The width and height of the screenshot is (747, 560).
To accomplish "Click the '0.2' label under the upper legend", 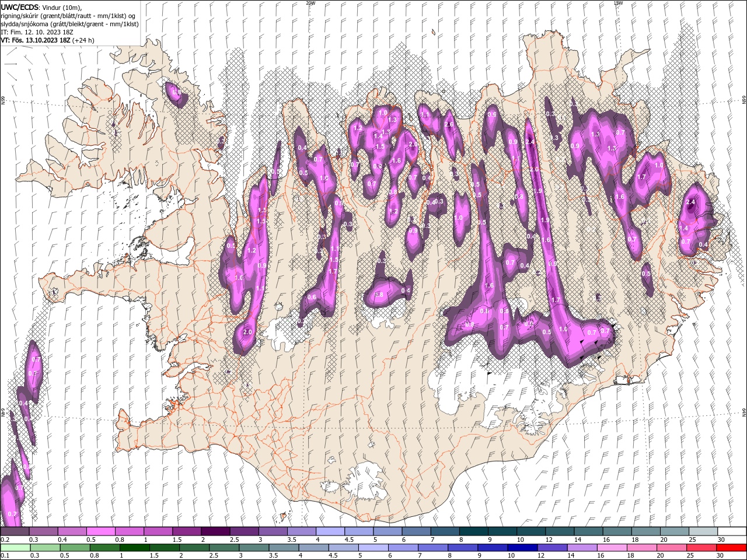I will click(4, 540).
